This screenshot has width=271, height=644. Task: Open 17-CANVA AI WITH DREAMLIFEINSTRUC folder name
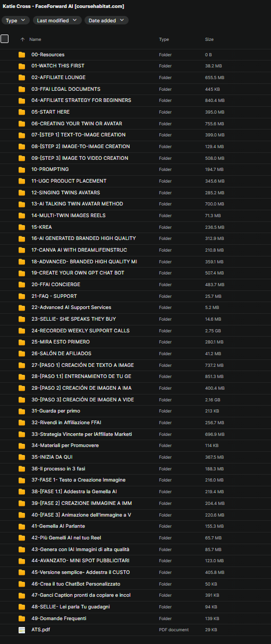(x=79, y=250)
